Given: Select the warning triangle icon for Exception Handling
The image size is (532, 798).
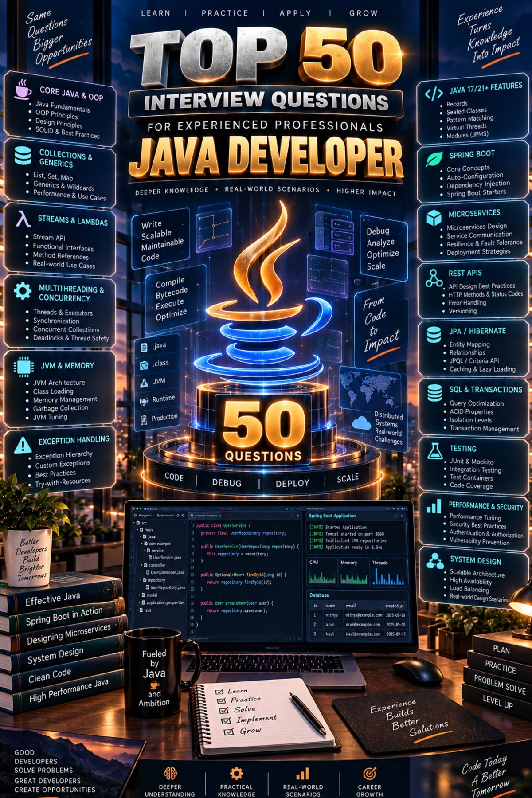Looking at the screenshot, I should (23, 445).
